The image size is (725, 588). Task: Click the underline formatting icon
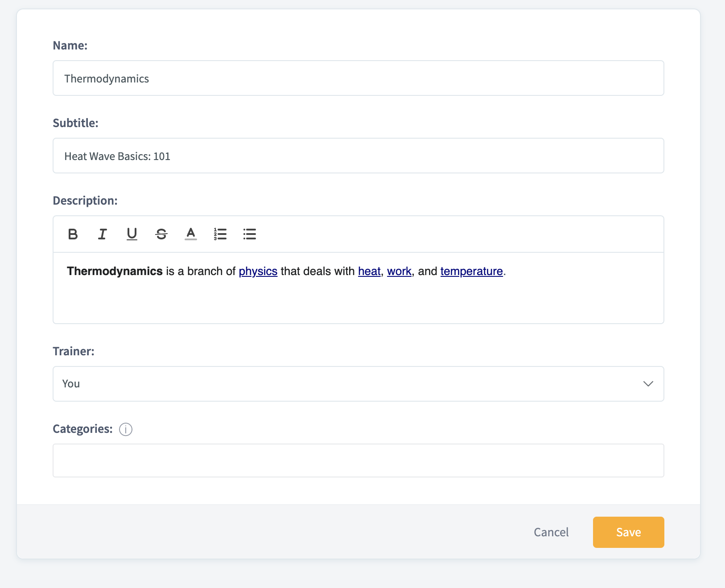click(x=132, y=234)
